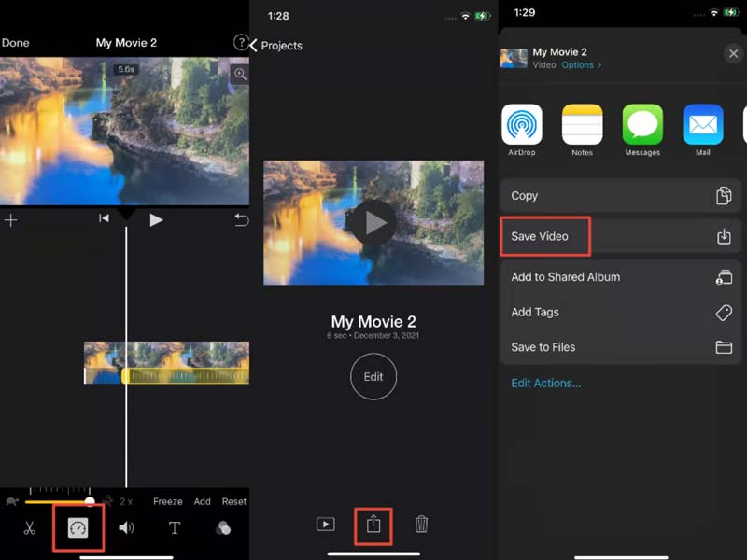
Task: Open the speedometer speed tool
Action: tap(78, 528)
